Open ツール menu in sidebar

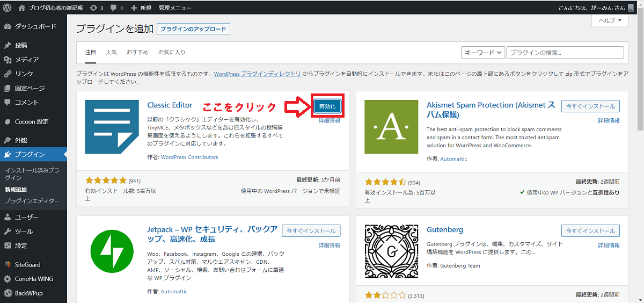(x=33, y=232)
